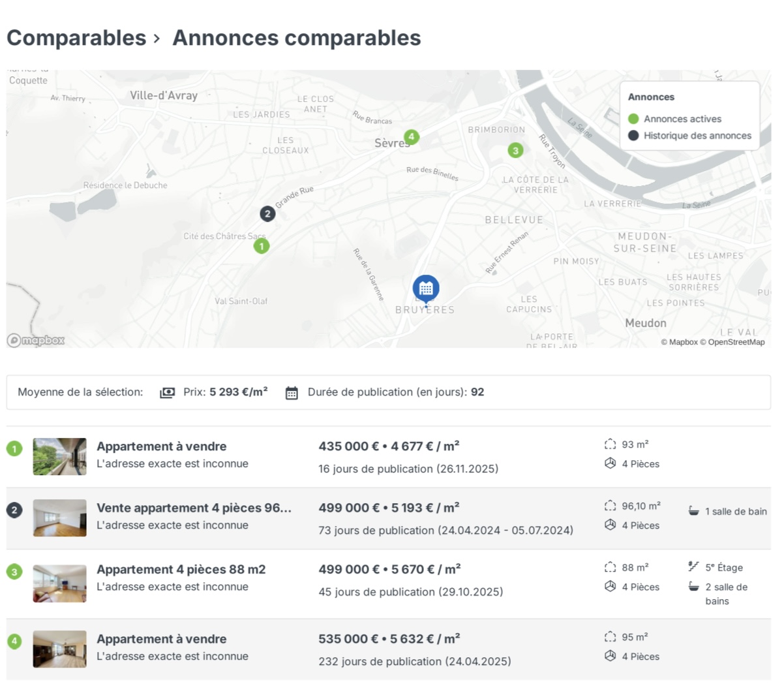Viewport: 784px width, 699px height.
Task: Click the floor stairs icon for 5e Étage
Action: [x=693, y=567]
